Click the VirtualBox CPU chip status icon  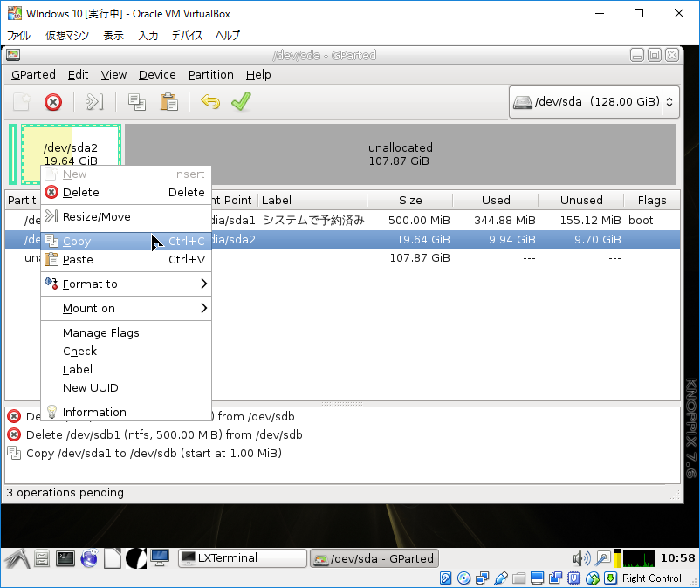[x=573, y=578]
